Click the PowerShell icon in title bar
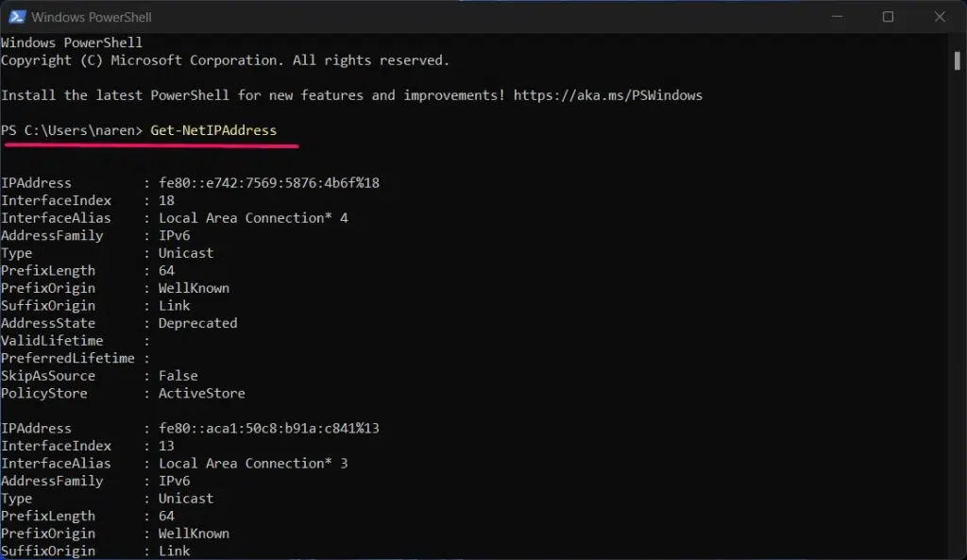The height and width of the screenshot is (560, 967). tap(17, 17)
